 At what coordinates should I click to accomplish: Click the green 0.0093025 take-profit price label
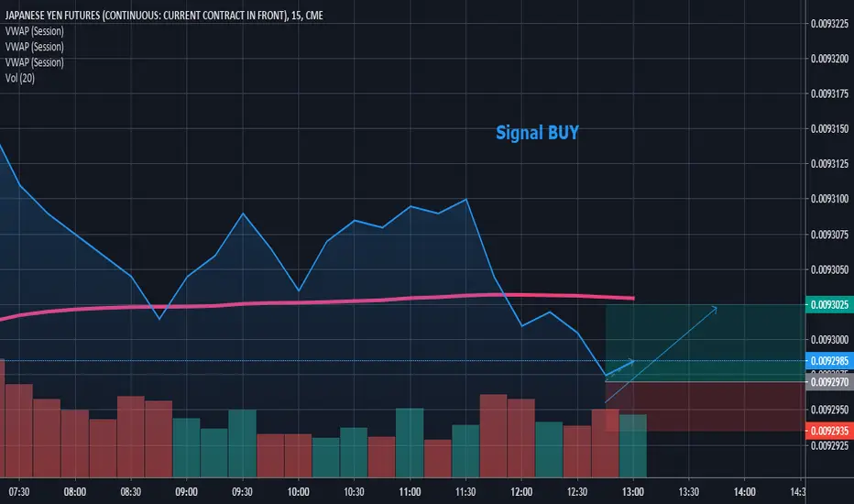[x=829, y=304]
